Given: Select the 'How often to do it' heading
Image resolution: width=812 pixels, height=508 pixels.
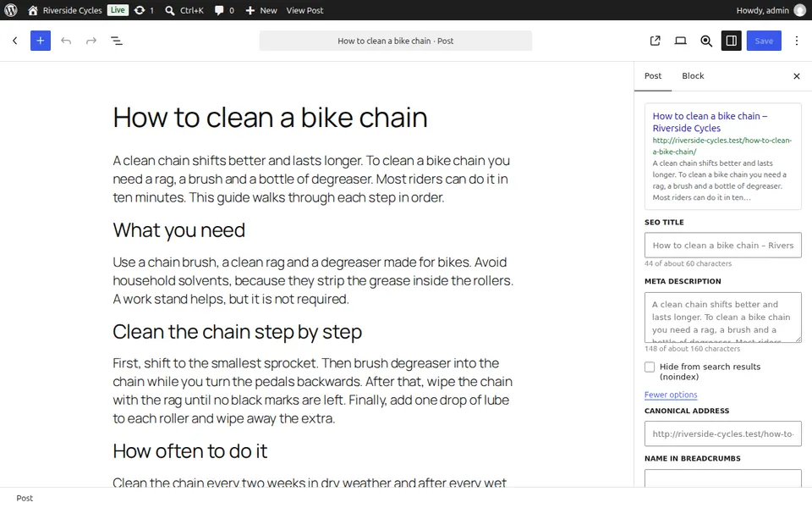Looking at the screenshot, I should click(190, 451).
